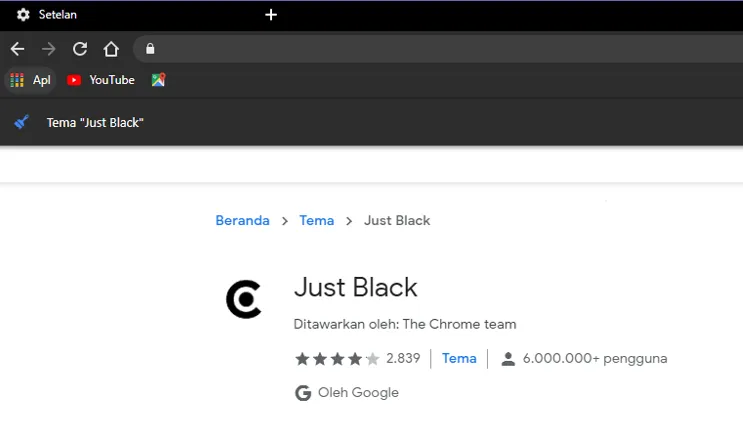Go to Beranda breadcrumb link
Screen dimensions: 743x430
point(242,220)
